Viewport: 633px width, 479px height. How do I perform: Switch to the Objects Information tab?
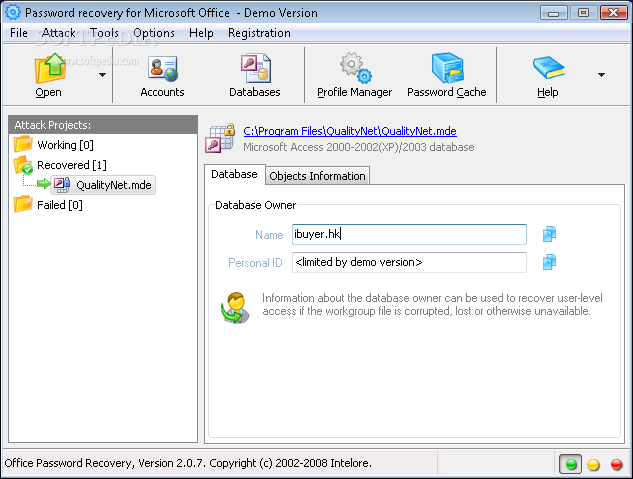(317, 176)
